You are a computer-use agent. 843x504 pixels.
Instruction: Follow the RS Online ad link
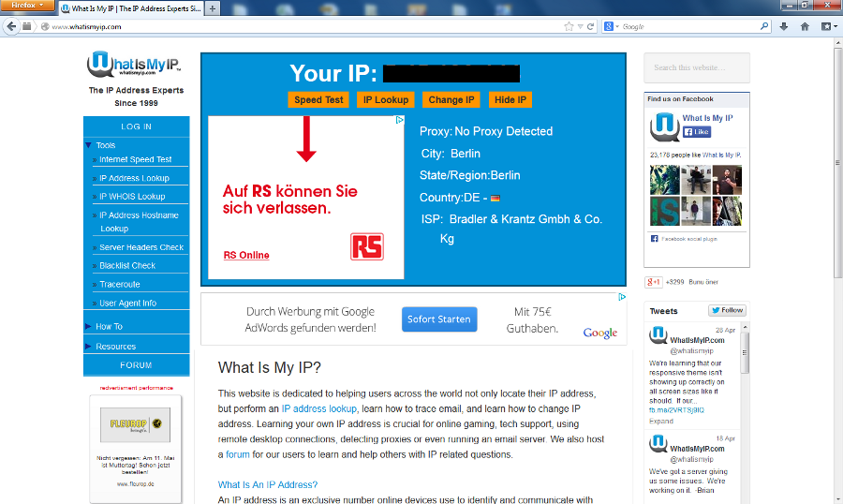(x=246, y=255)
